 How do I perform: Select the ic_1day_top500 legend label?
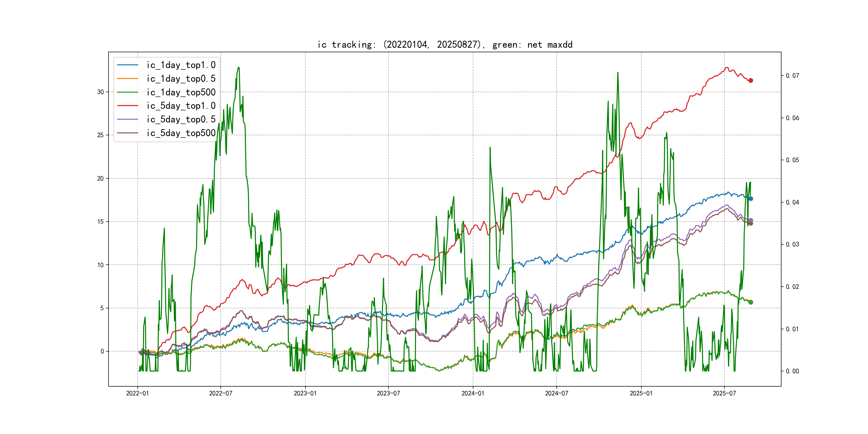pos(181,92)
